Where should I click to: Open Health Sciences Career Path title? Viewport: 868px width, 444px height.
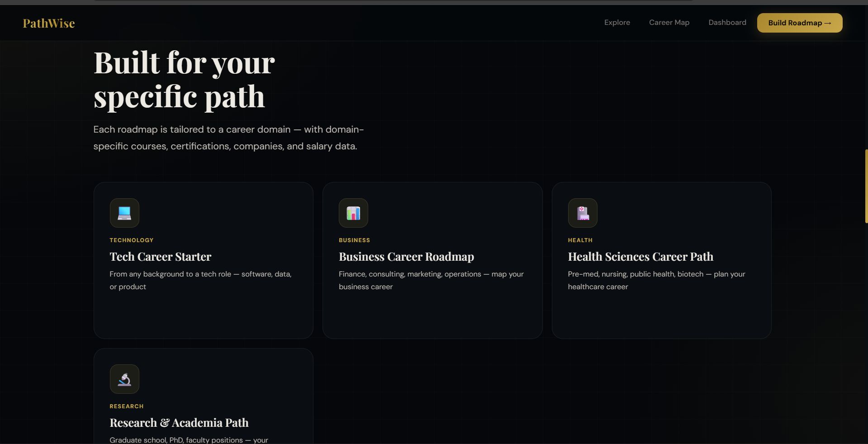(x=640, y=257)
